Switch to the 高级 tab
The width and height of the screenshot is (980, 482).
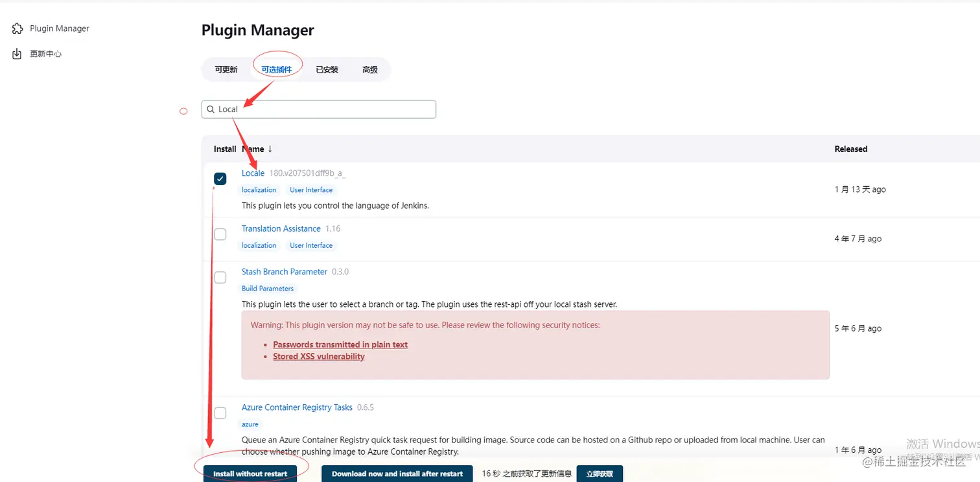point(370,69)
